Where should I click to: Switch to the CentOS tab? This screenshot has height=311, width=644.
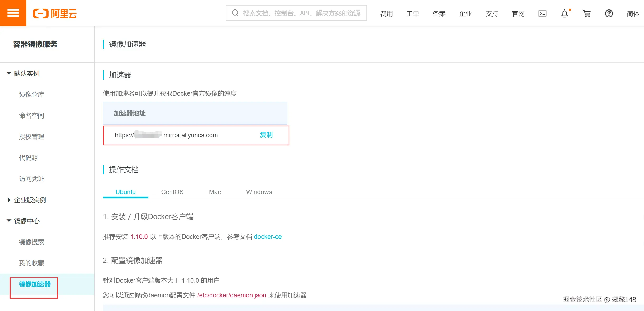[x=172, y=192]
